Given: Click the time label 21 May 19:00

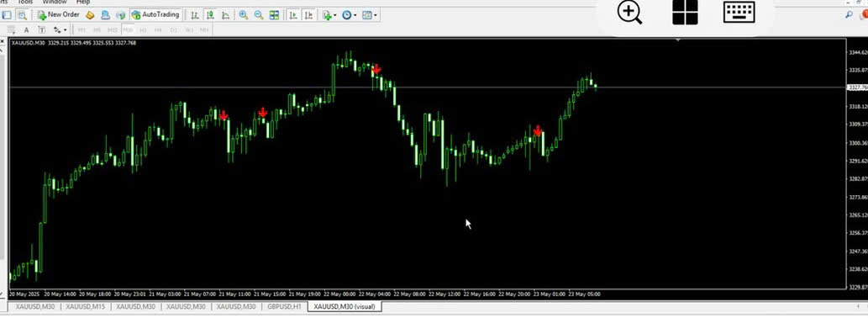Looking at the screenshot, I should point(304,294).
